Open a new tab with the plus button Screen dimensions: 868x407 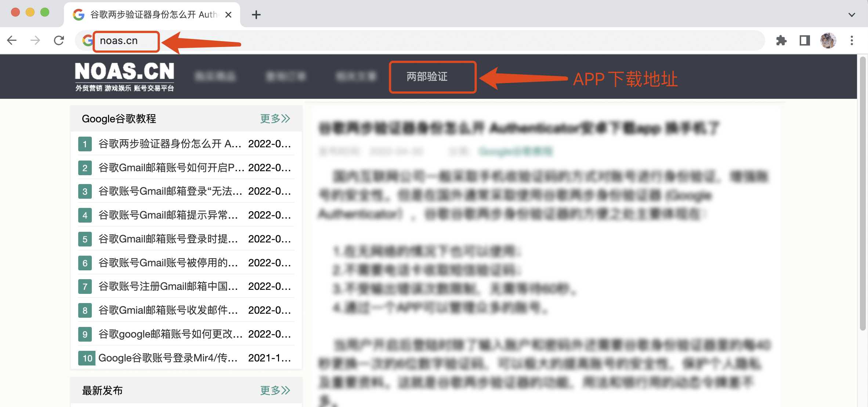[256, 14]
